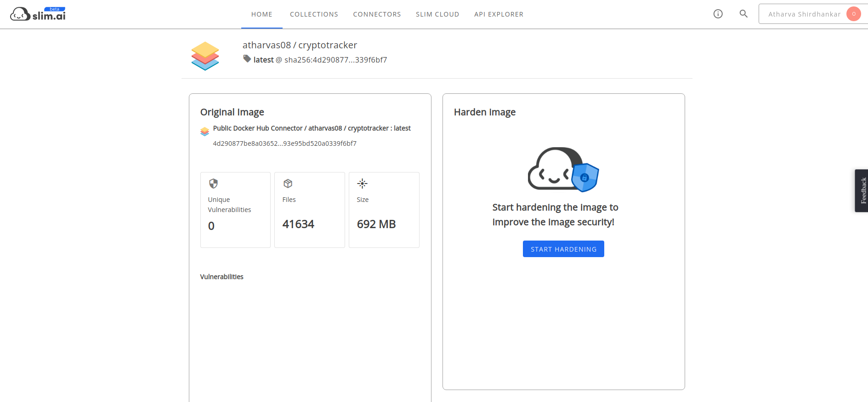Screen dimensions: 868x402
Task: Click the Unique Vulnerabilities shield icon
Action: coord(213,184)
